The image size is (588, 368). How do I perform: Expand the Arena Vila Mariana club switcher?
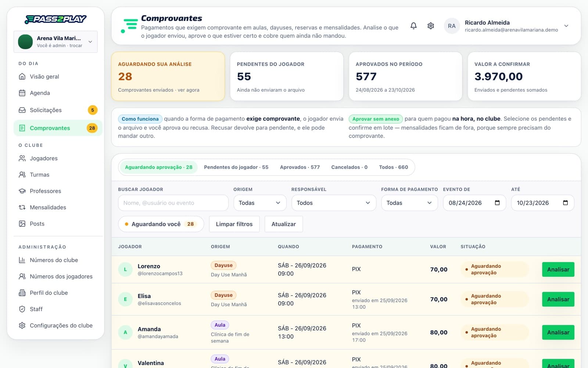pyautogui.click(x=55, y=42)
